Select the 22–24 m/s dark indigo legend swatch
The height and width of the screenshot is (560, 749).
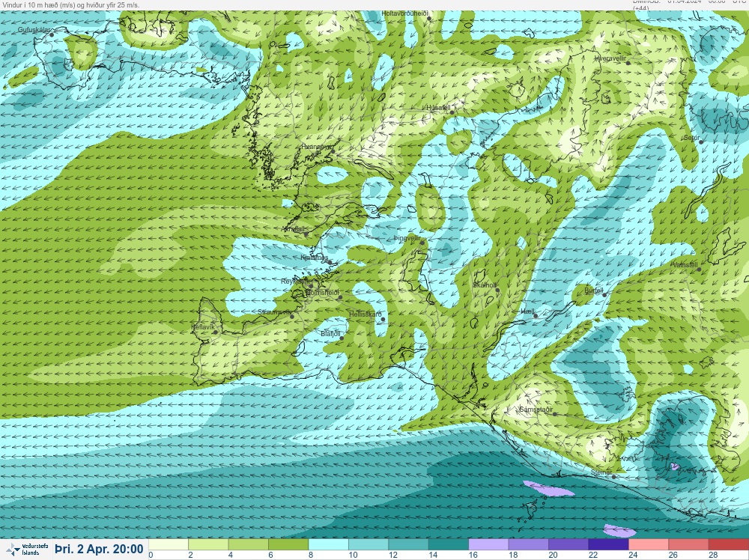(x=608, y=545)
